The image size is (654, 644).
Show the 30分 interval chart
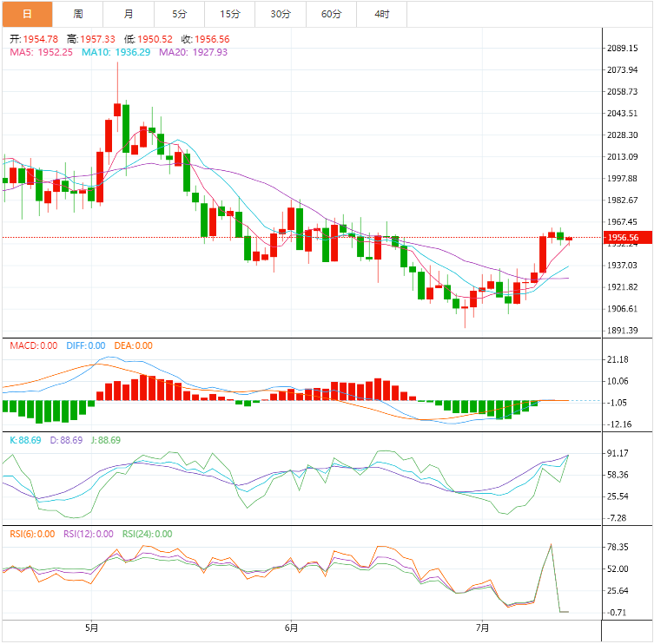[x=281, y=14]
